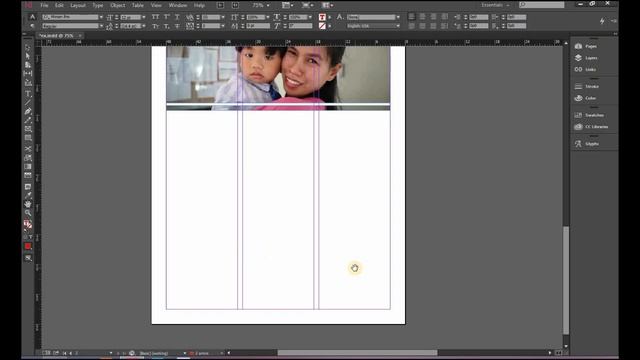Expand the font style dropdown
This screenshot has height=360, width=640.
[x=101, y=26]
